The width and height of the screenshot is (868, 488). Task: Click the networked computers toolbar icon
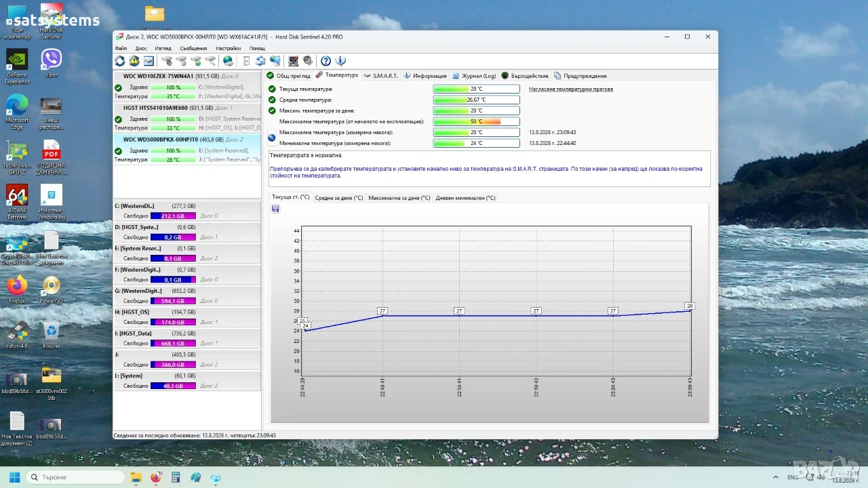pos(275,61)
